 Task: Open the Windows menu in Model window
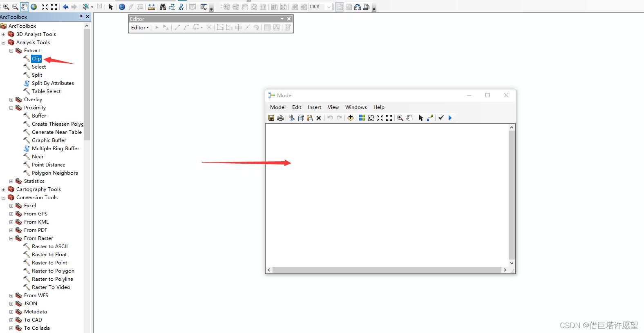(x=356, y=107)
